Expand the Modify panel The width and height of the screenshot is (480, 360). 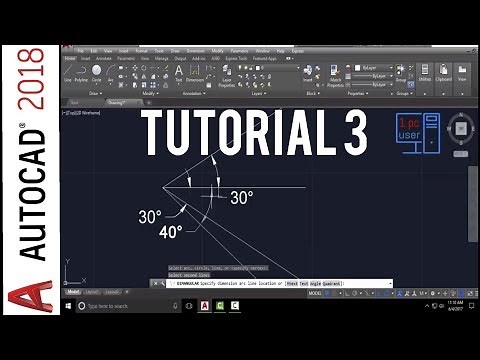click(x=150, y=93)
